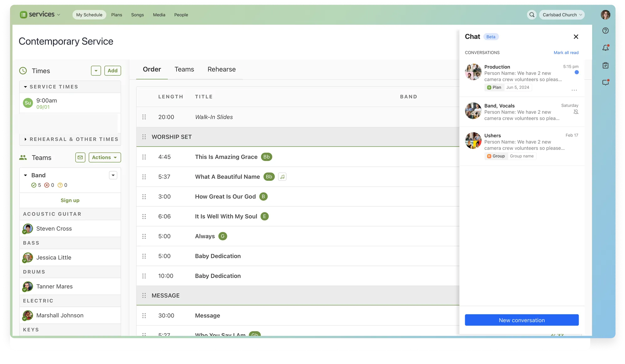The height and width of the screenshot is (364, 625).
Task: Click the chat bubble sidebar icon
Action: (x=606, y=83)
